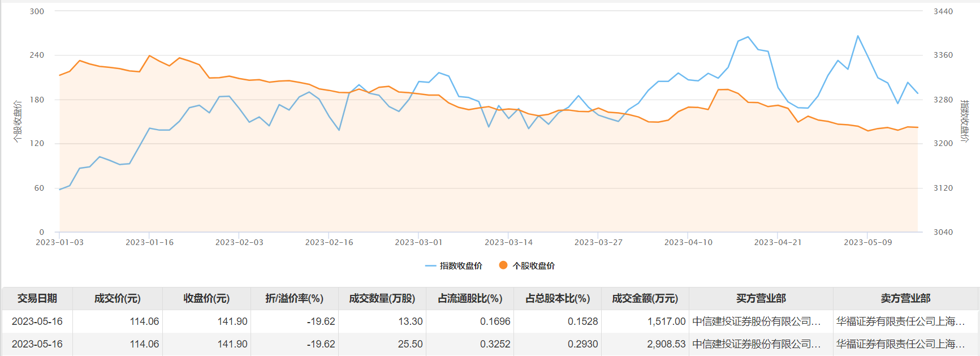Screen dimensions: 980x356
Task: Toggle the 指数收盘价 legend series
Action: click(454, 265)
